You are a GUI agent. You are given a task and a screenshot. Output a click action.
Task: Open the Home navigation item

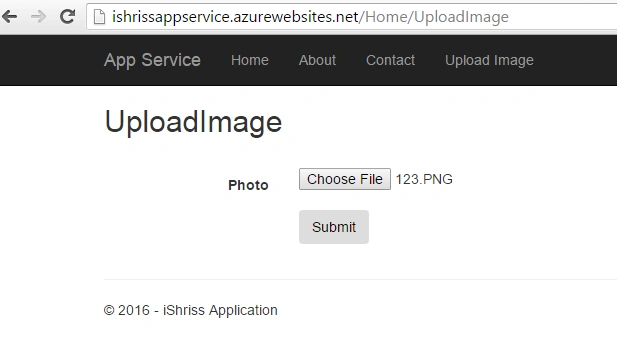[x=250, y=60]
